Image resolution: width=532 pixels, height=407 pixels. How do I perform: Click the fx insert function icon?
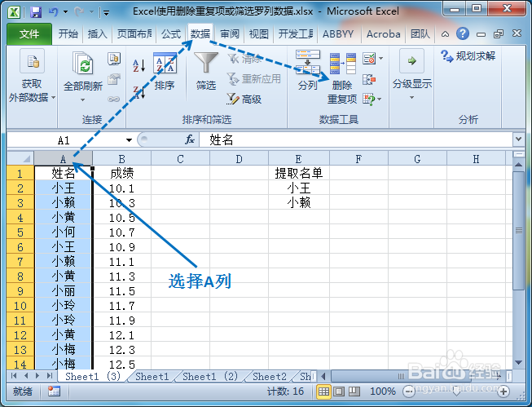coord(190,139)
